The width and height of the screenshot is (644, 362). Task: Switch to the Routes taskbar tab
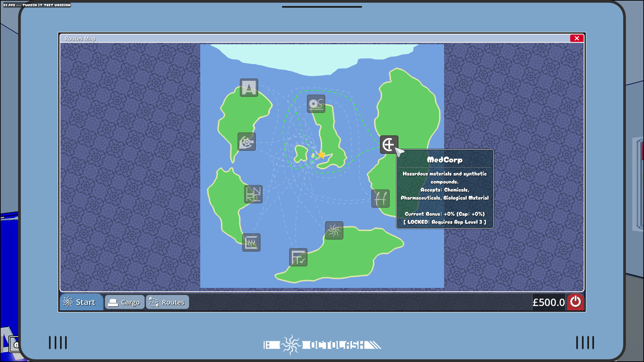click(167, 302)
